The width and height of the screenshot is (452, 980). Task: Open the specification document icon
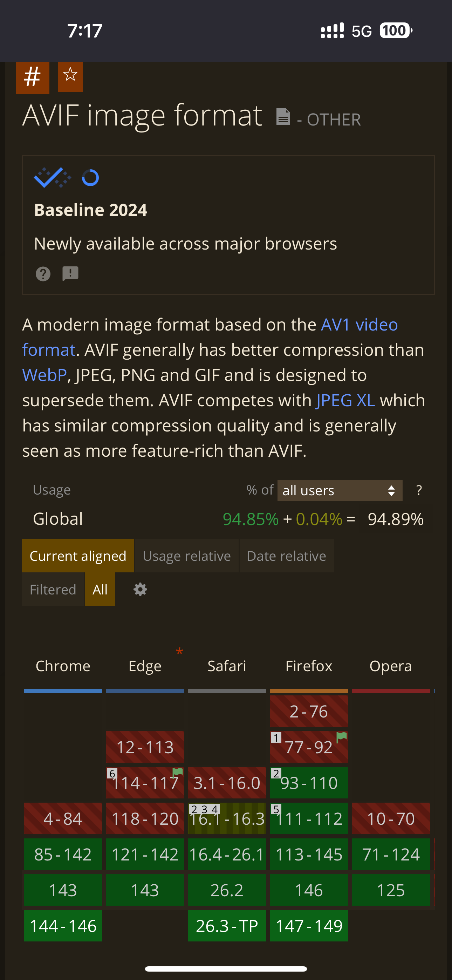tap(283, 117)
